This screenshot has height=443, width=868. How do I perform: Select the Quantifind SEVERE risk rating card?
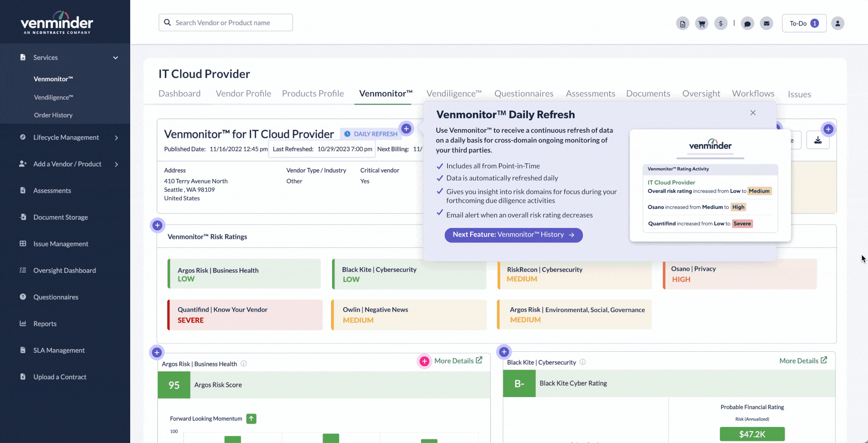245,315
